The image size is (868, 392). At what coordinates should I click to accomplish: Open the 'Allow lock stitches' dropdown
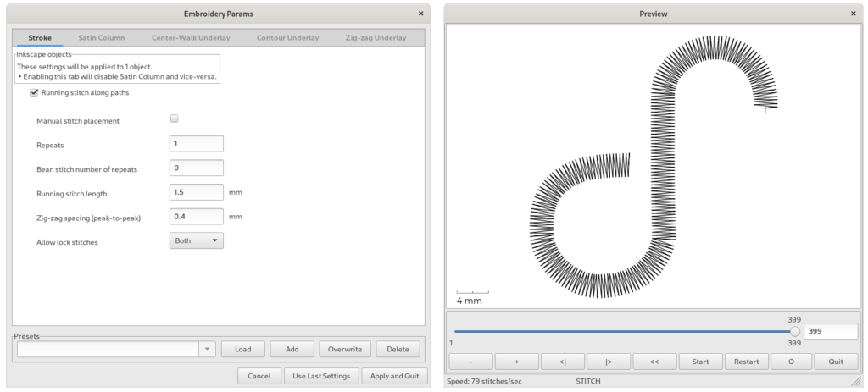click(x=197, y=240)
